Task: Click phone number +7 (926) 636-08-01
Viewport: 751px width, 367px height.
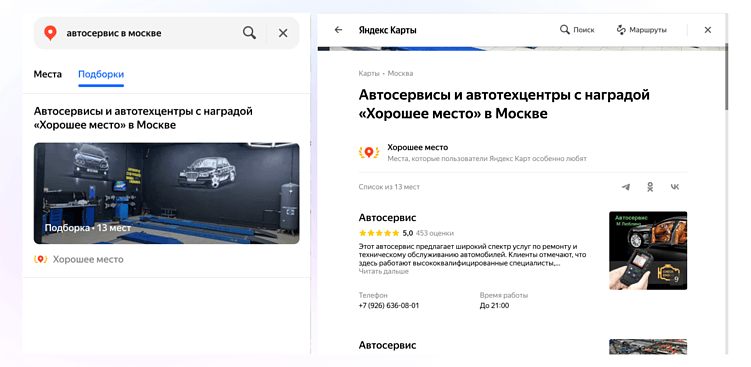Action: [389, 305]
